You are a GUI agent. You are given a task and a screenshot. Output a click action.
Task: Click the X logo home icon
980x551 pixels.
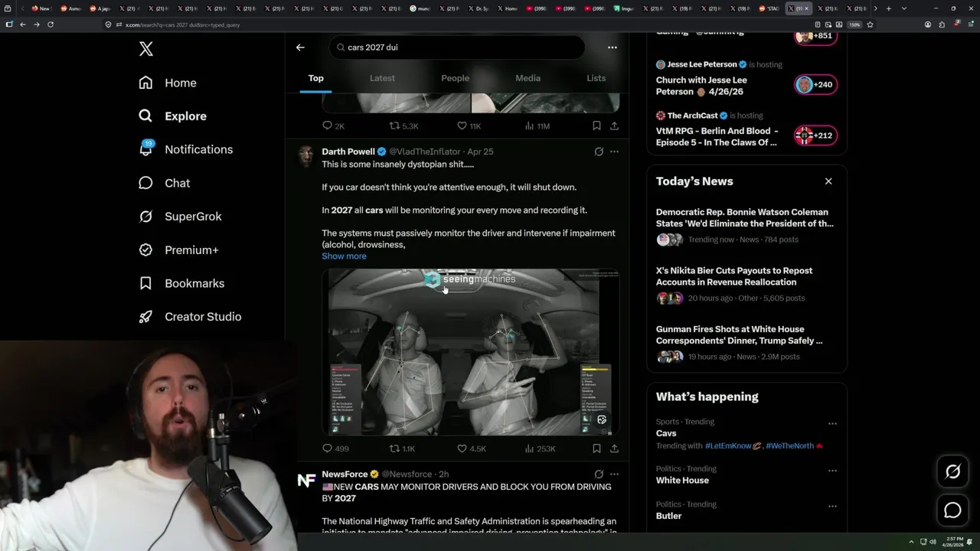tap(146, 49)
